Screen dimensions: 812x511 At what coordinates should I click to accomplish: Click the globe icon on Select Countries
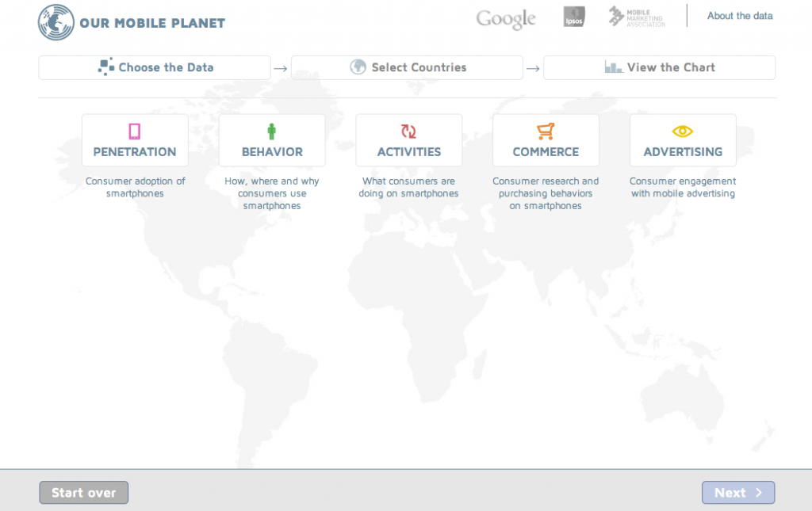tap(356, 67)
